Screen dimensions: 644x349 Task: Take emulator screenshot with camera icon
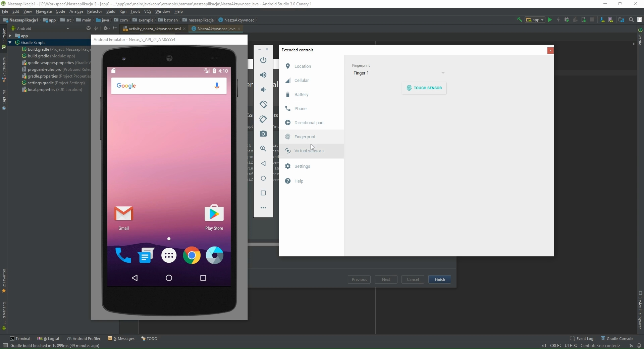(x=263, y=134)
